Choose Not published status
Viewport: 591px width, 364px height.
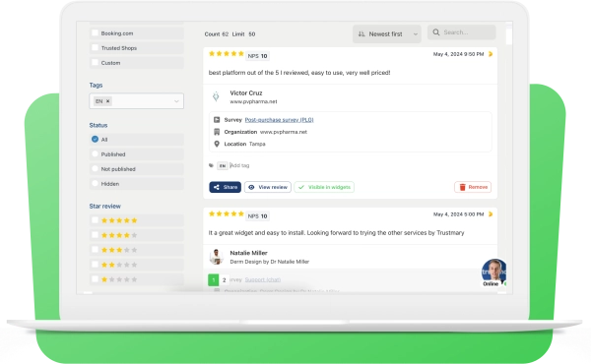click(95, 168)
